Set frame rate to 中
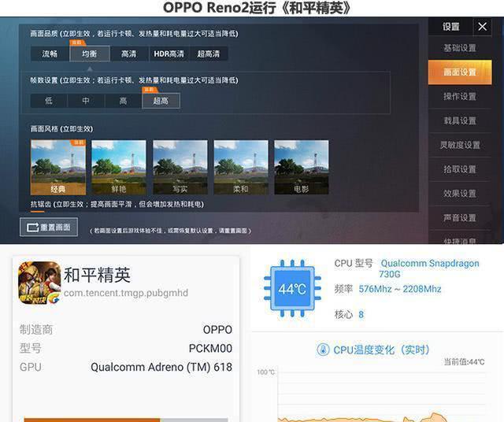The width and height of the screenshot is (504, 422). (86, 101)
